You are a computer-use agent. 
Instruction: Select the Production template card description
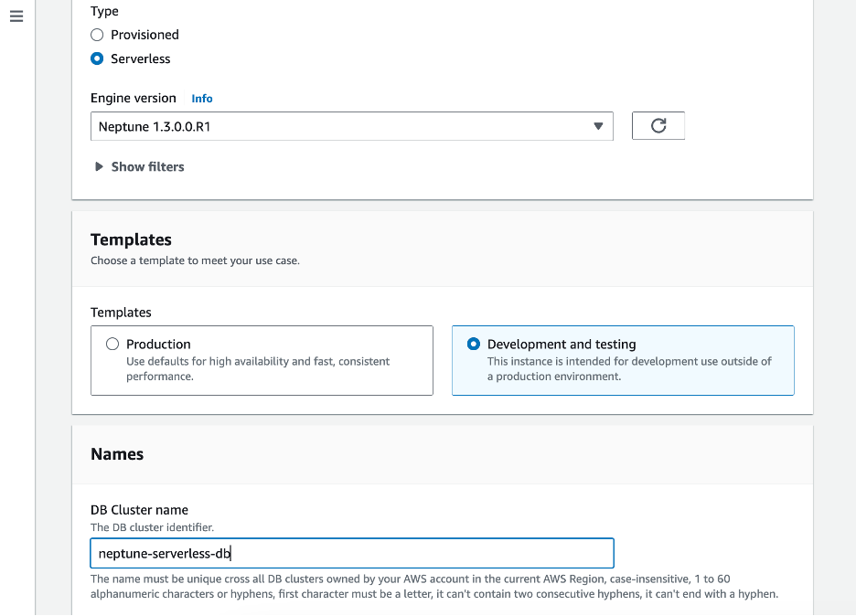(258, 368)
